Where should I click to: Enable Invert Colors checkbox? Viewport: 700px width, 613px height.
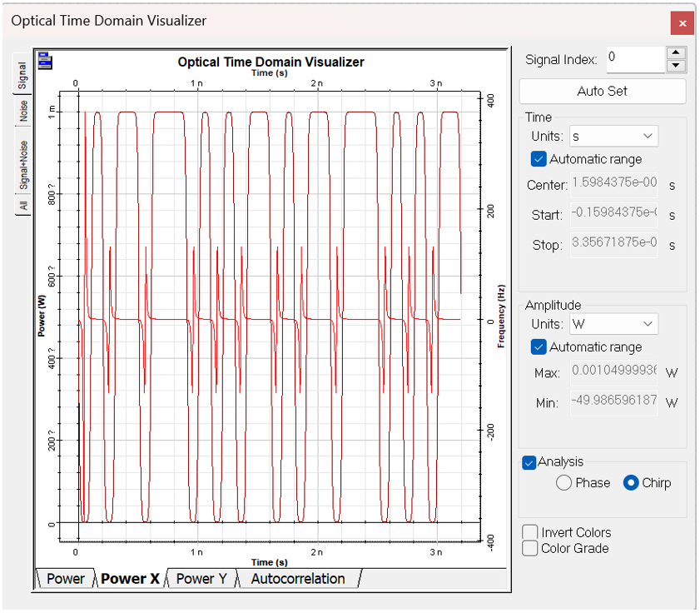point(529,532)
